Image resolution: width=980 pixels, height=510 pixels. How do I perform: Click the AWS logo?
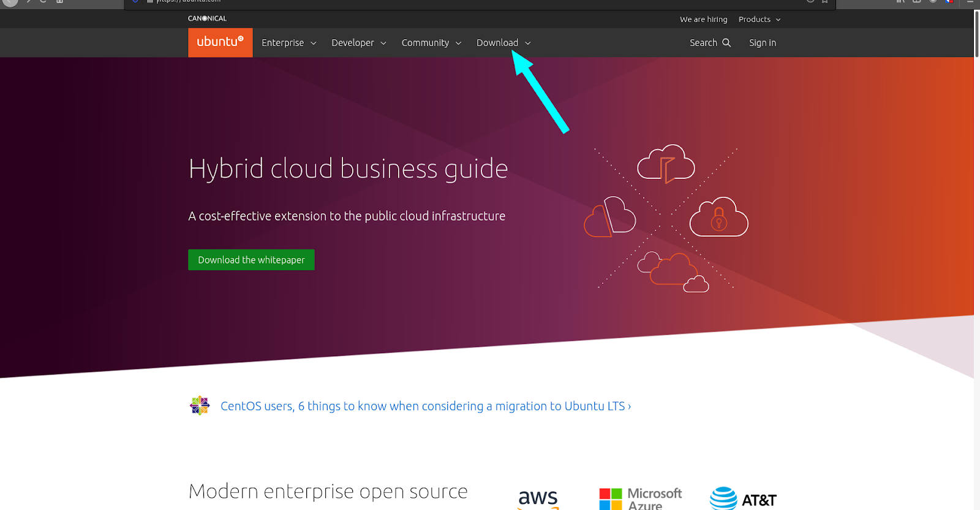pyautogui.click(x=538, y=499)
